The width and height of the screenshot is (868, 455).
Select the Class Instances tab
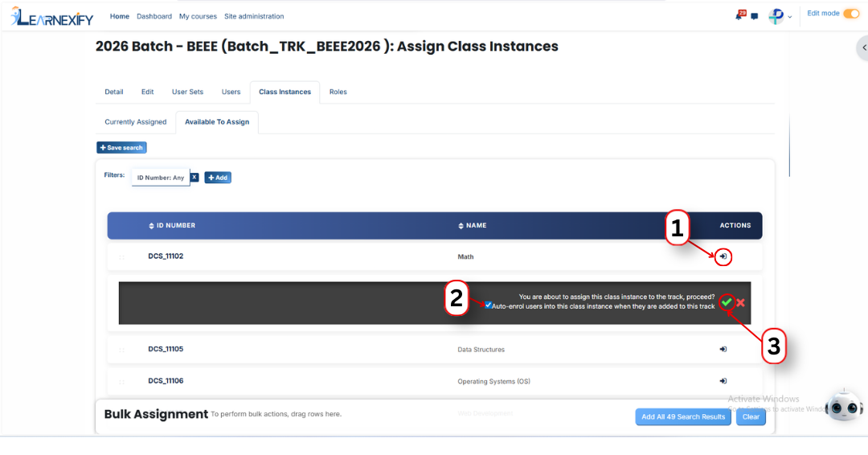[x=285, y=92]
